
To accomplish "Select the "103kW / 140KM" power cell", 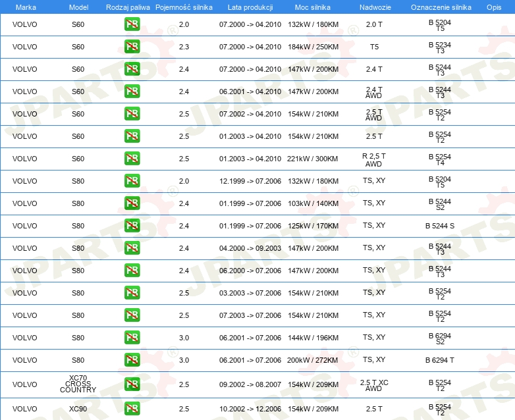I will [313, 203].
